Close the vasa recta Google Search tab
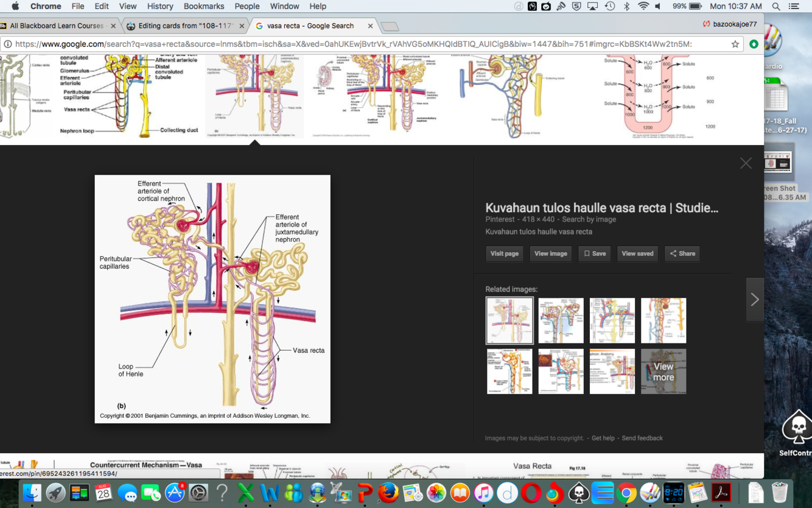The image size is (812, 508). (370, 26)
